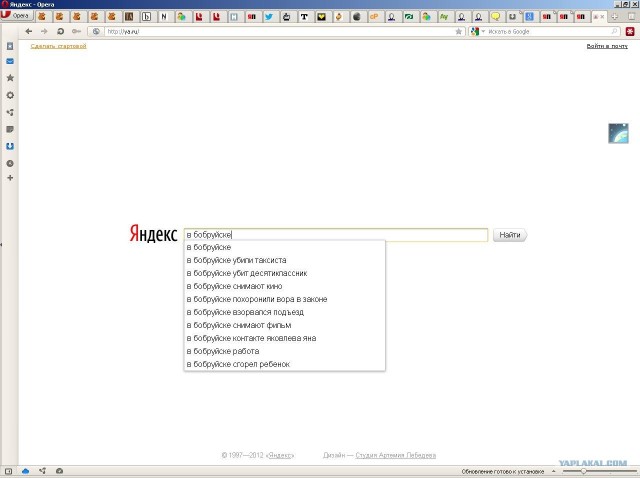This screenshot has width=640, height=478.
Task: Click the 'Сделать стартовой' link
Action: point(58,46)
